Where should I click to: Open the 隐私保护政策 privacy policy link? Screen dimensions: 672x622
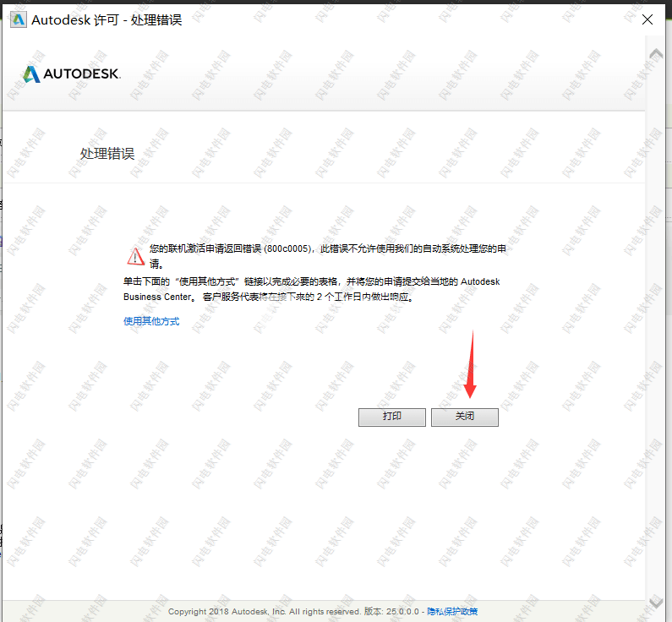452,611
